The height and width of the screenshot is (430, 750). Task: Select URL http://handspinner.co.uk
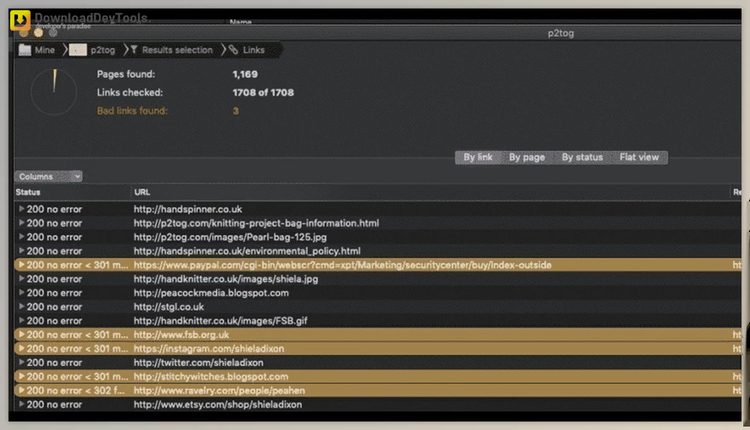click(188, 209)
